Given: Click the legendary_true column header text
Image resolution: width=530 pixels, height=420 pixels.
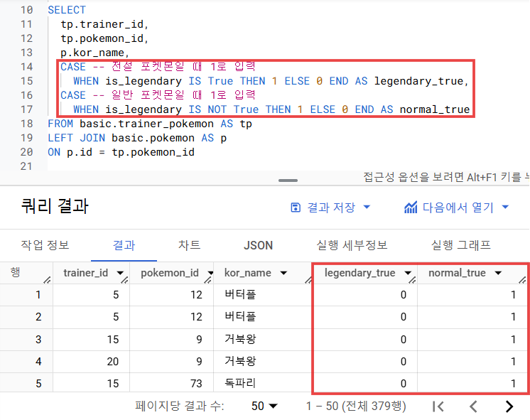Looking at the screenshot, I should (x=359, y=273).
